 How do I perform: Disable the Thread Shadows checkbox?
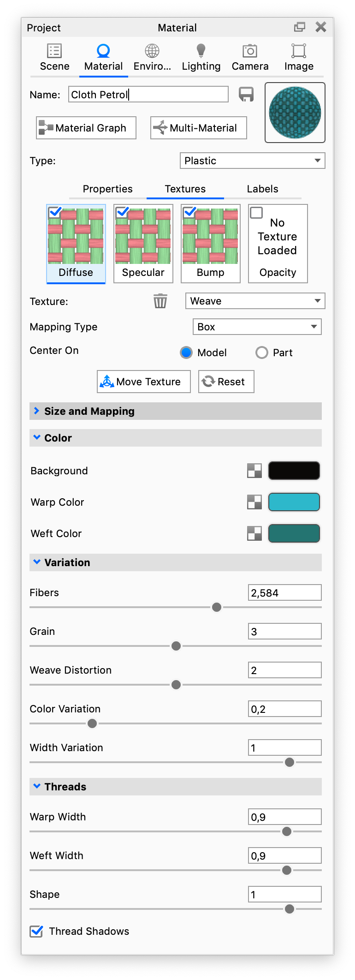tap(36, 931)
